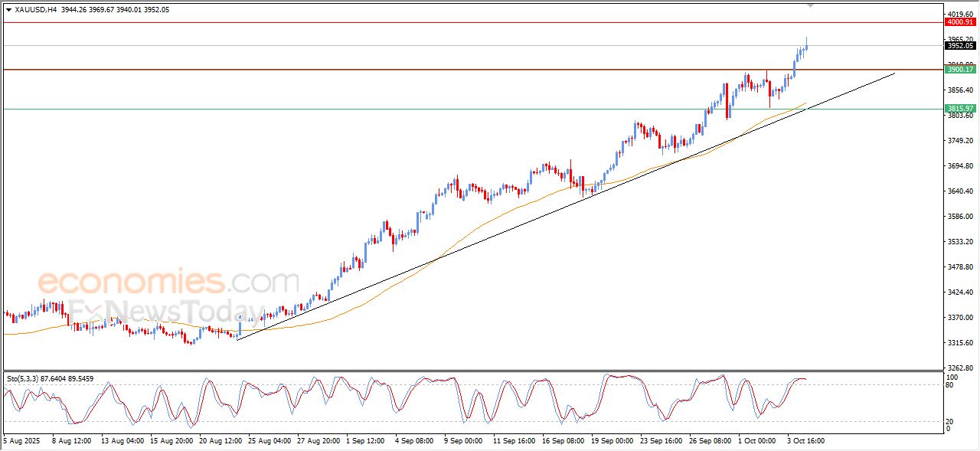Screen dimensions: 980x451
Task: Select the red 4000.91 price tag
Action: pos(960,22)
